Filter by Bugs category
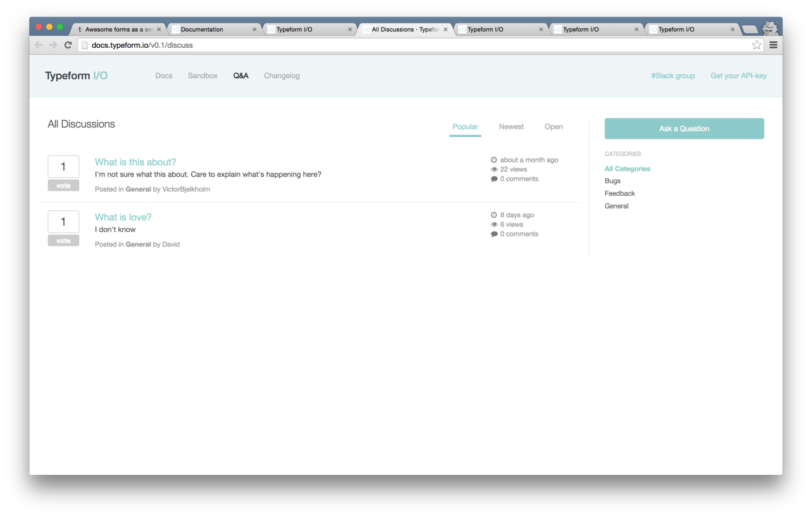This screenshot has width=812, height=517. tap(613, 181)
